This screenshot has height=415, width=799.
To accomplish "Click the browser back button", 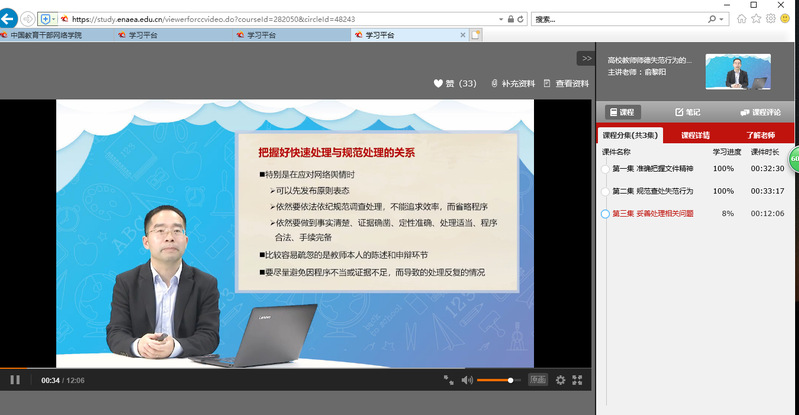I will coord(9,19).
